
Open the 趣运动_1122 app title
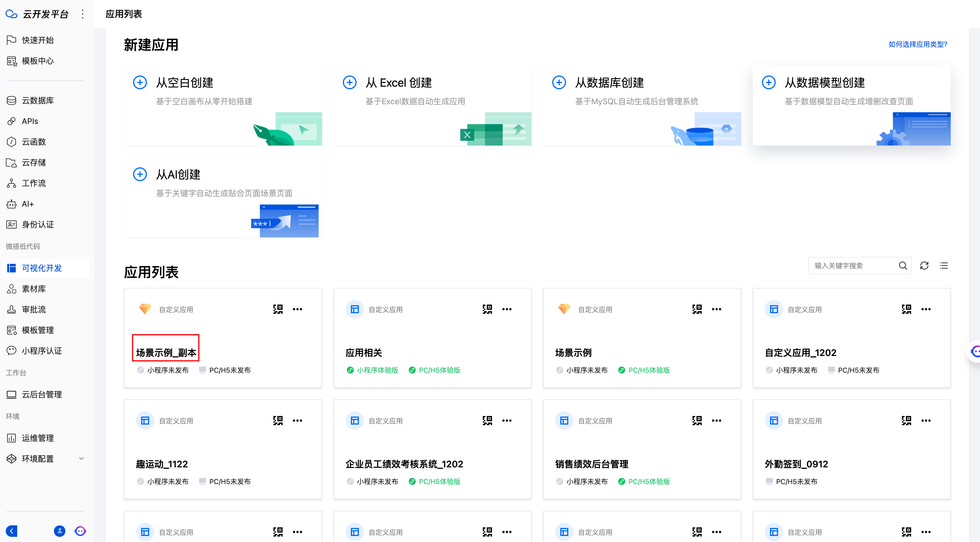pyautogui.click(x=162, y=464)
